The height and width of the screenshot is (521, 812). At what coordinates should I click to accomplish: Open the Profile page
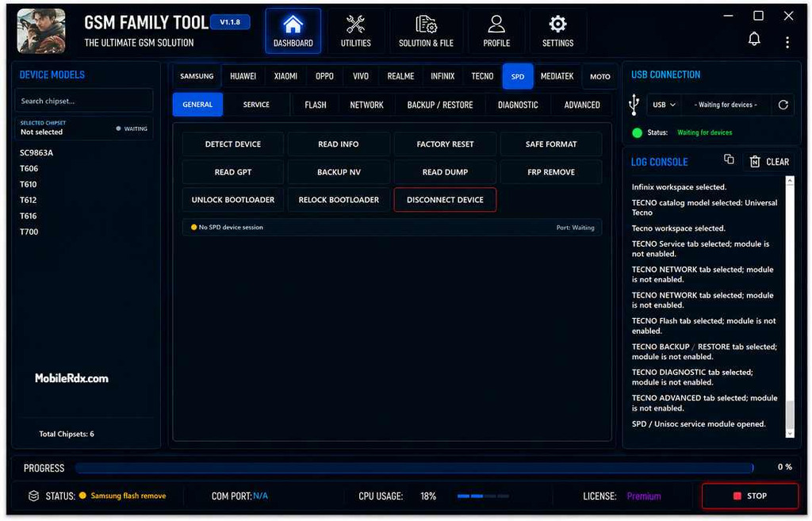click(x=496, y=31)
